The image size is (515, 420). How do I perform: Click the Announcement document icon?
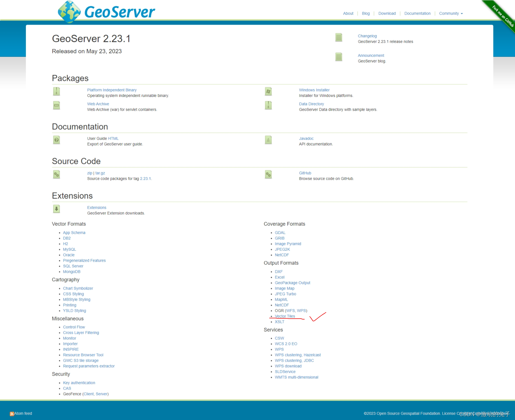[338, 57]
